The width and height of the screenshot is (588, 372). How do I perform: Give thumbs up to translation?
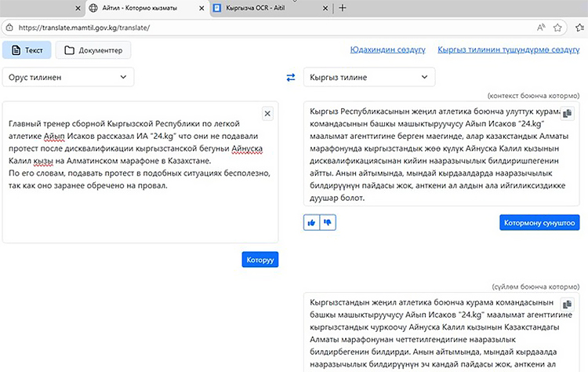coord(312,223)
